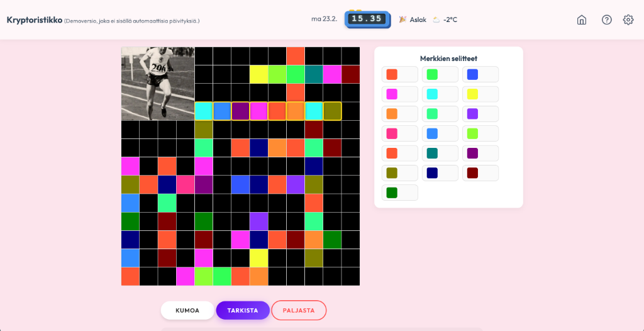This screenshot has width=644, height=331.
Task: Click the magenta swatch in the legend
Action: point(392,94)
